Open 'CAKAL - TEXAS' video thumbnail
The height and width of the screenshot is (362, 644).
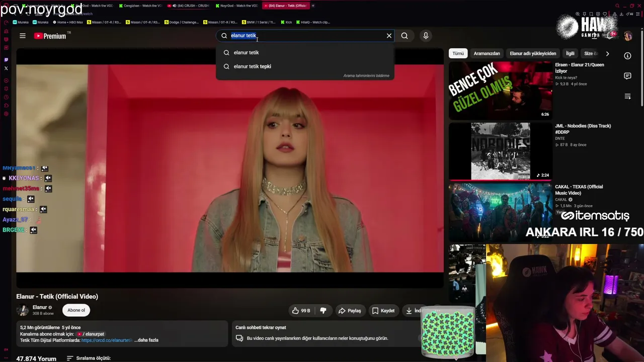(x=500, y=212)
